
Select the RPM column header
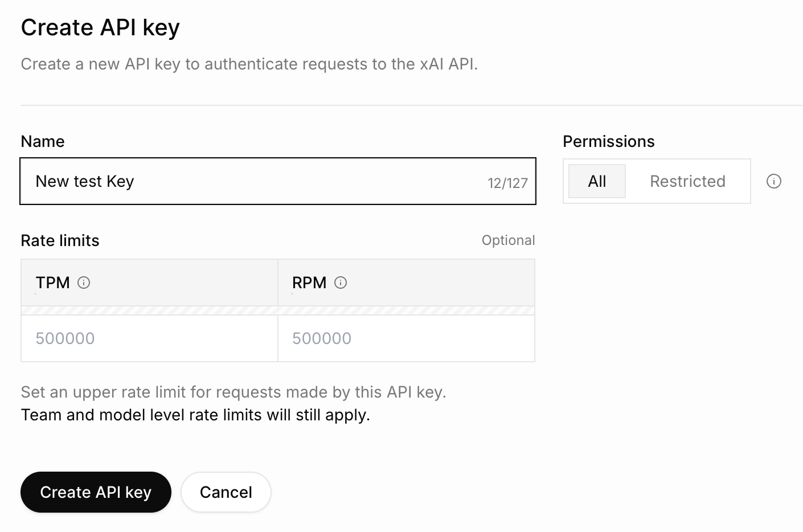(309, 283)
